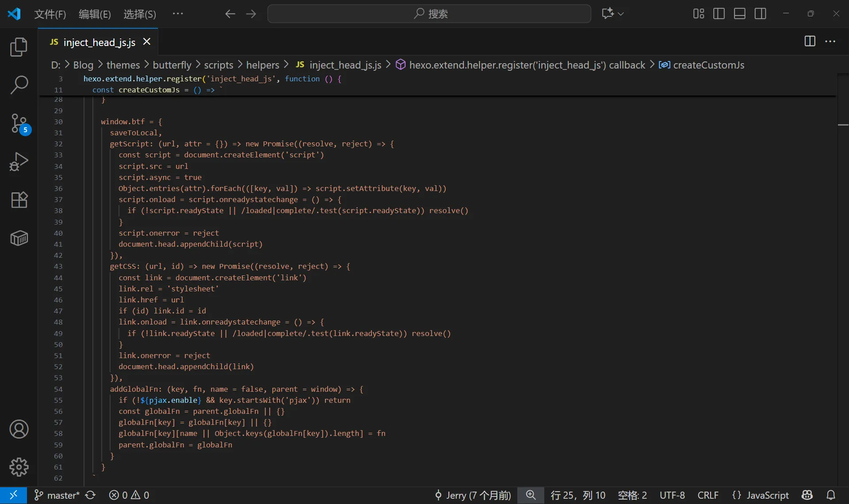Click the zoom magnifier status icon
The width and height of the screenshot is (849, 504).
531,495
